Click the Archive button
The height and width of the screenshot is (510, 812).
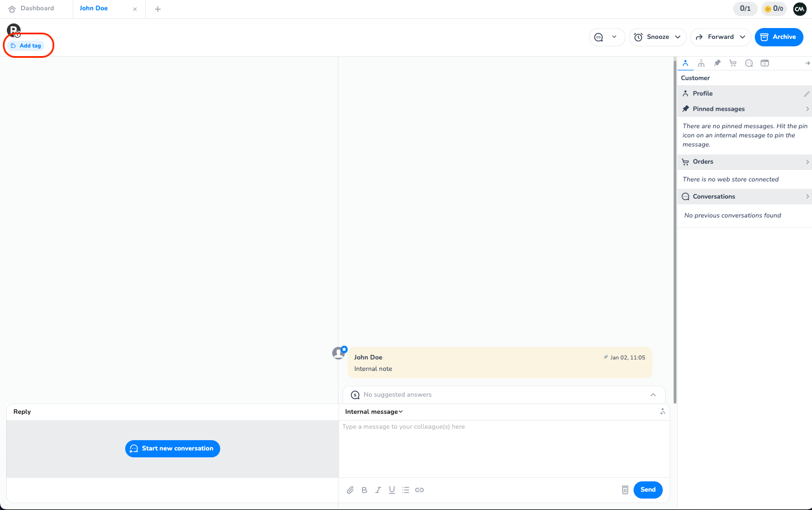click(x=778, y=37)
